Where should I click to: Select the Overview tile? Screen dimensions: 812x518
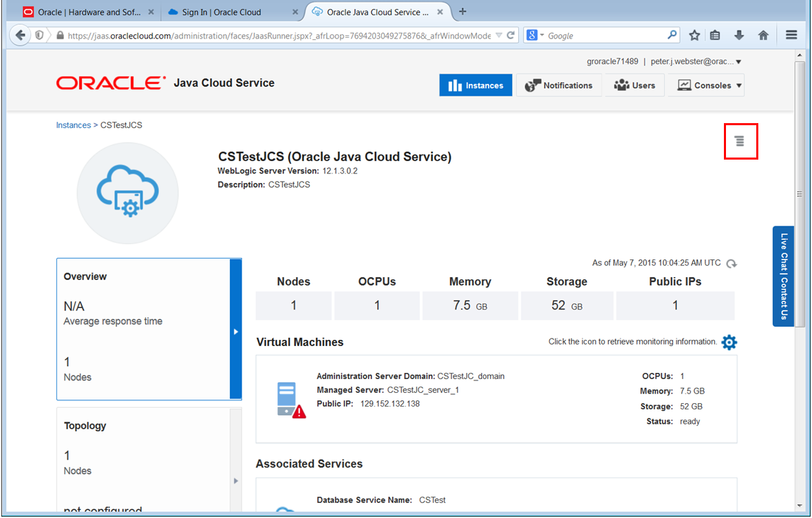[149, 329]
